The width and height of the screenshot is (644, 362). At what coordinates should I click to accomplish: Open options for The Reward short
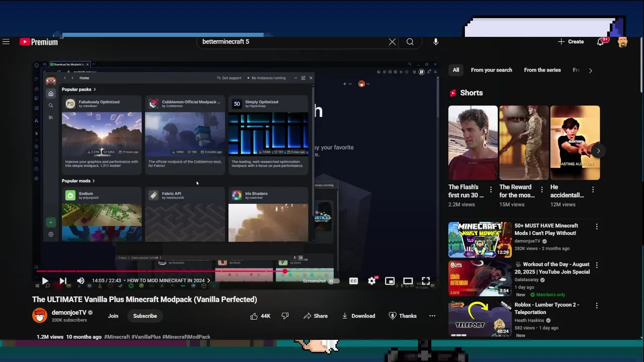coord(542,190)
